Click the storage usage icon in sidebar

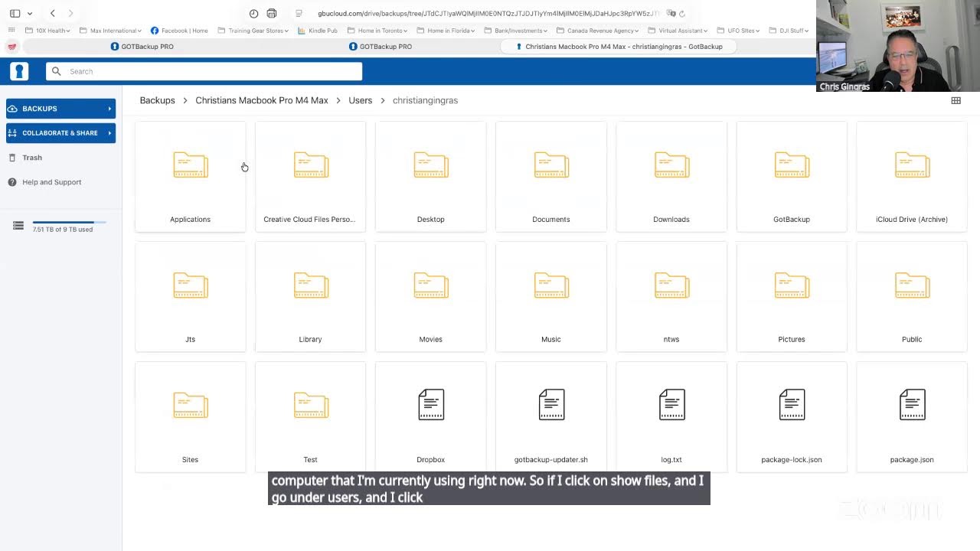pyautogui.click(x=18, y=225)
